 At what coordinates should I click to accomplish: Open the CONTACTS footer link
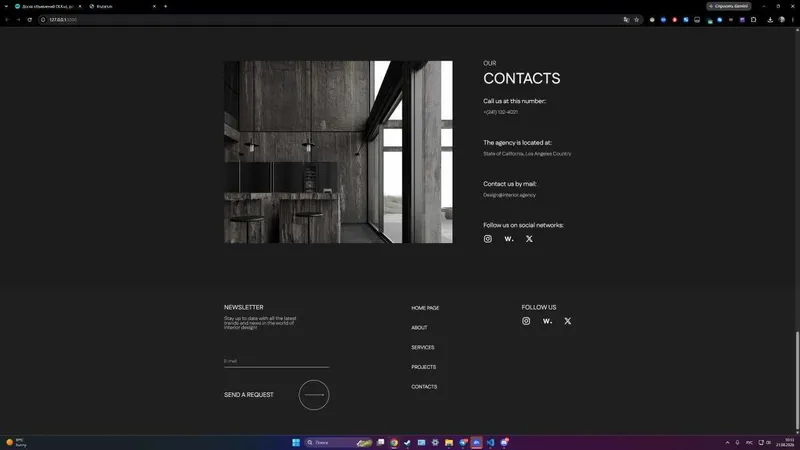click(x=424, y=387)
